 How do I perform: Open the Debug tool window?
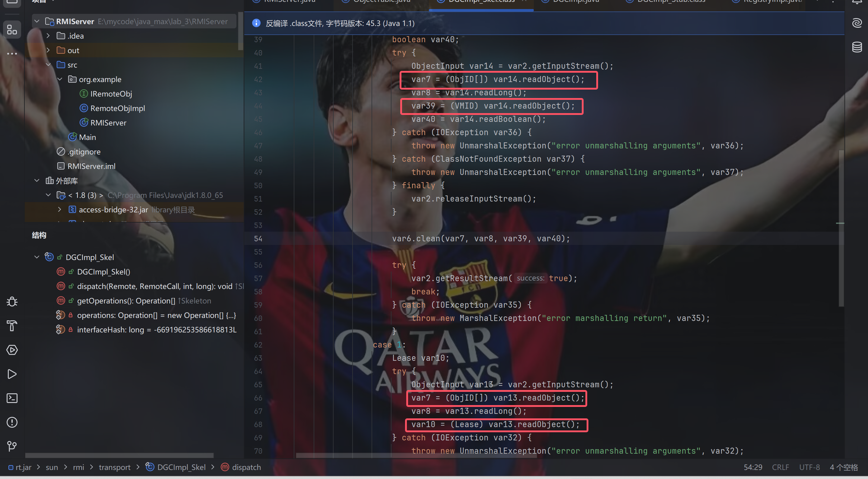12,301
